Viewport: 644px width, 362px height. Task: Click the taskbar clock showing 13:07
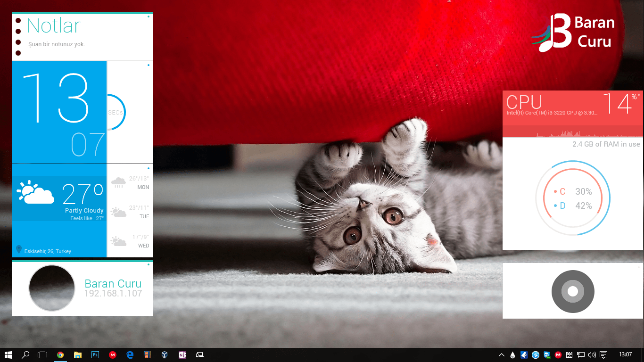[626, 354]
